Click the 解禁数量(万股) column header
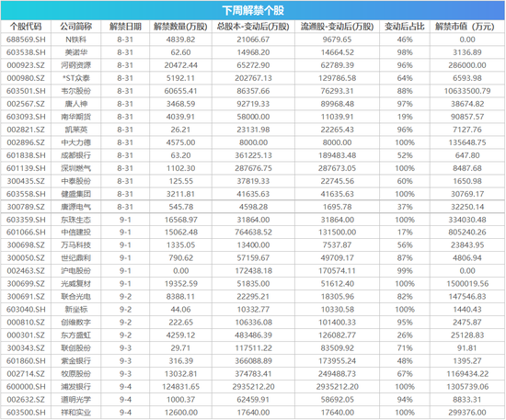This screenshot has height=420, width=506. tap(180, 27)
